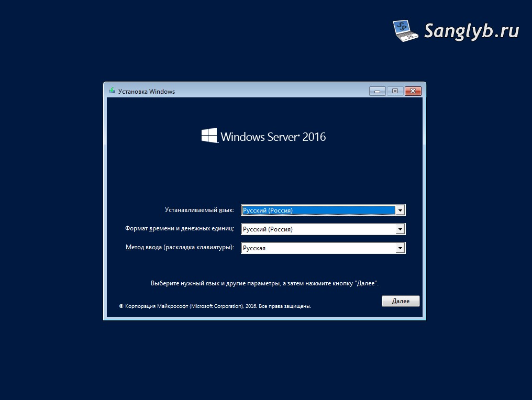Click the Формат времени и денежных единиц label
The width and height of the screenshot is (532, 400).
[180, 229]
